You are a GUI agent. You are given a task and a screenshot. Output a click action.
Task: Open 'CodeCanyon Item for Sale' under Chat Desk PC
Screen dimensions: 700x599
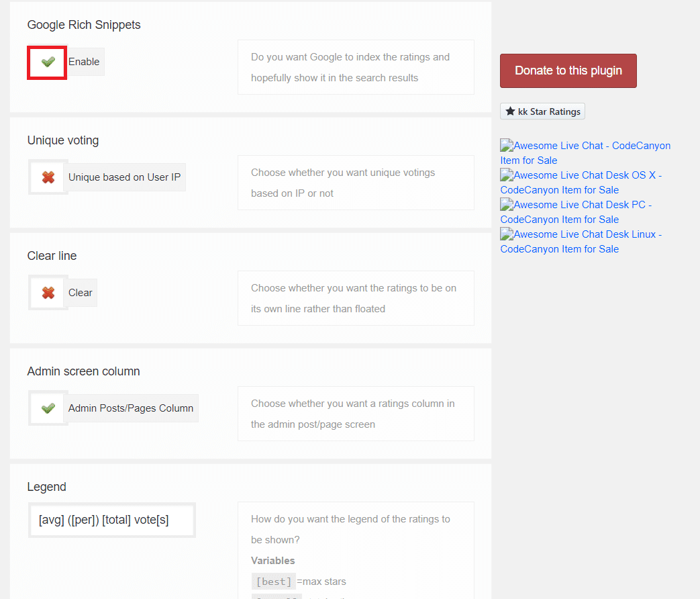click(x=559, y=220)
